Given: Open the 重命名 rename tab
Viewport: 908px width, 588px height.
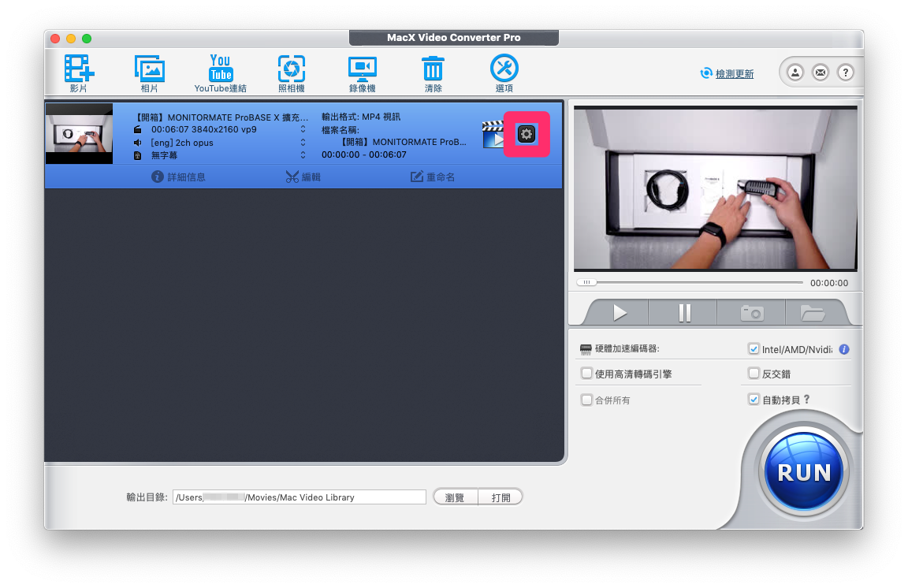Looking at the screenshot, I should point(433,177).
